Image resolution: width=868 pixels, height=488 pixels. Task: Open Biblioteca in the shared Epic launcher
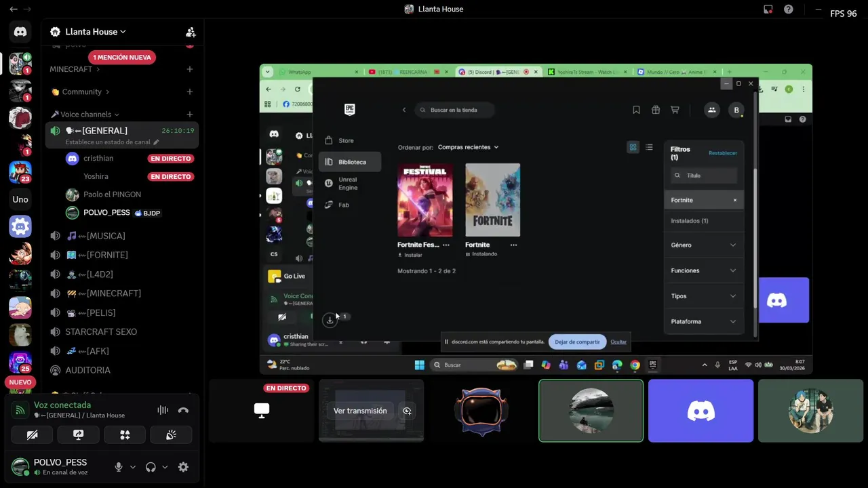tap(349, 162)
